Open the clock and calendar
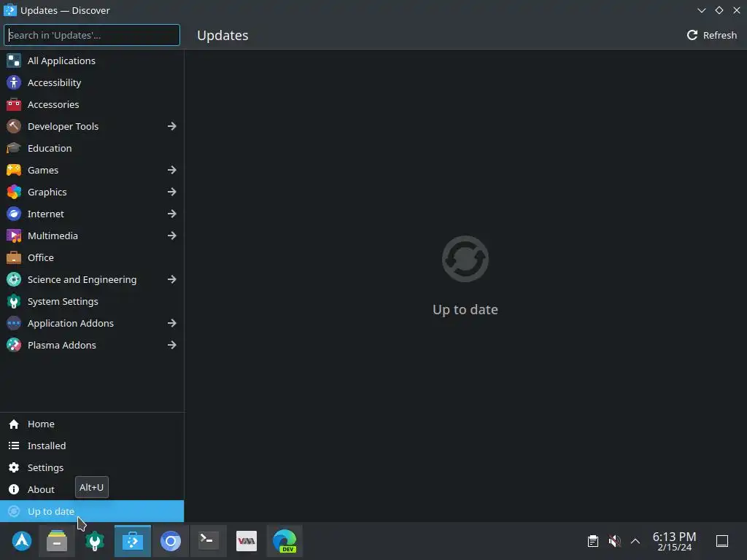This screenshot has width=747, height=560. (x=674, y=541)
